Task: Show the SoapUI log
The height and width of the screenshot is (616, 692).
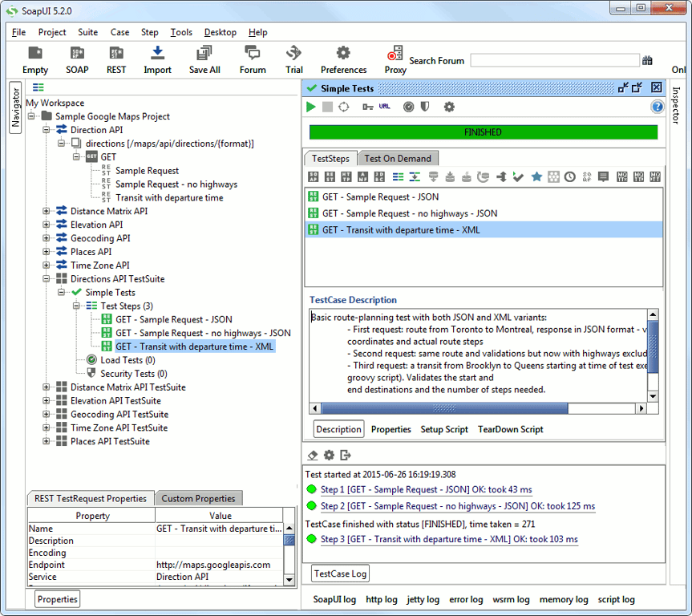Action: tap(334, 600)
